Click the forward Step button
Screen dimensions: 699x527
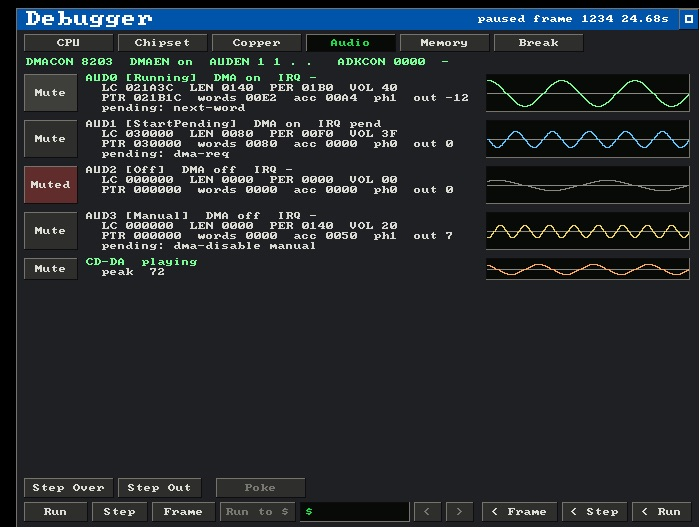[119, 512]
